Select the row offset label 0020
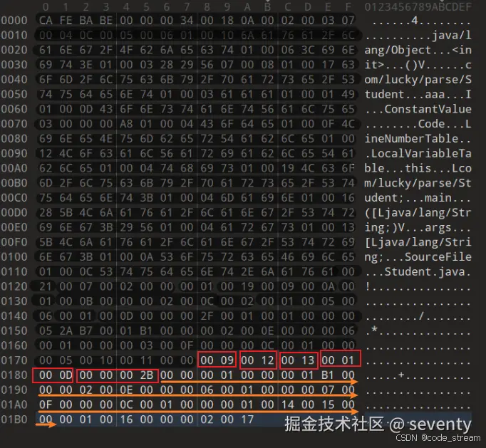 [14, 50]
